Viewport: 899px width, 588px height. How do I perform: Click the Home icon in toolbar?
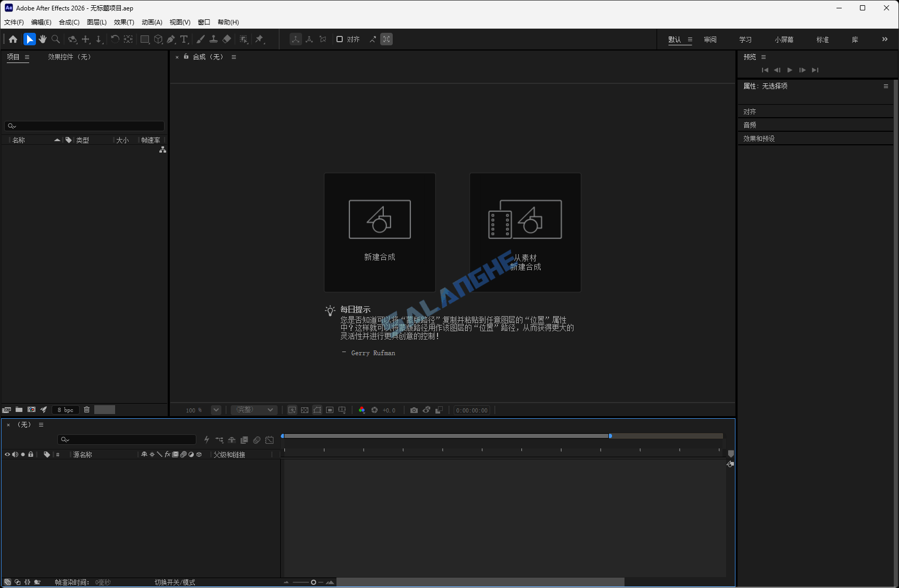(13, 39)
